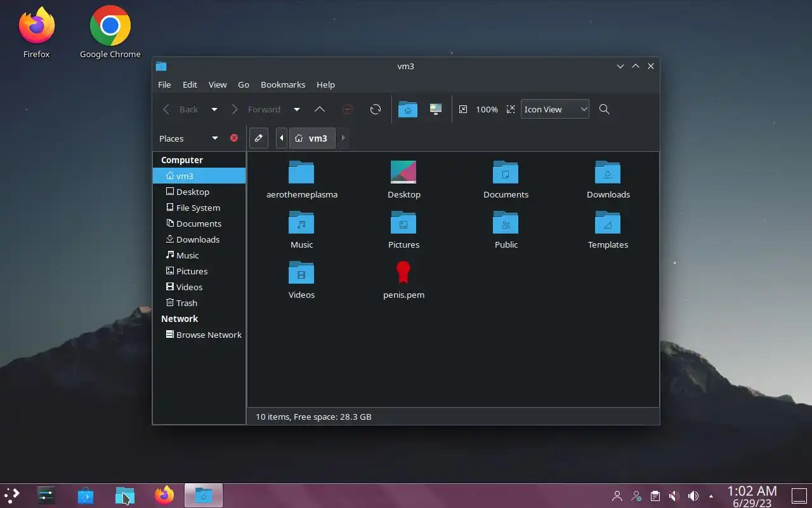Select Pictures in the Places sidebar
This screenshot has height=508, width=812.
(x=199, y=271)
